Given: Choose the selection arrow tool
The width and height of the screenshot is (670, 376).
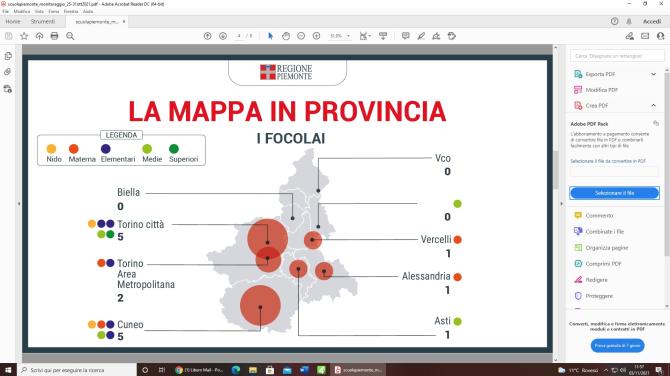Looking at the screenshot, I should 270,36.
